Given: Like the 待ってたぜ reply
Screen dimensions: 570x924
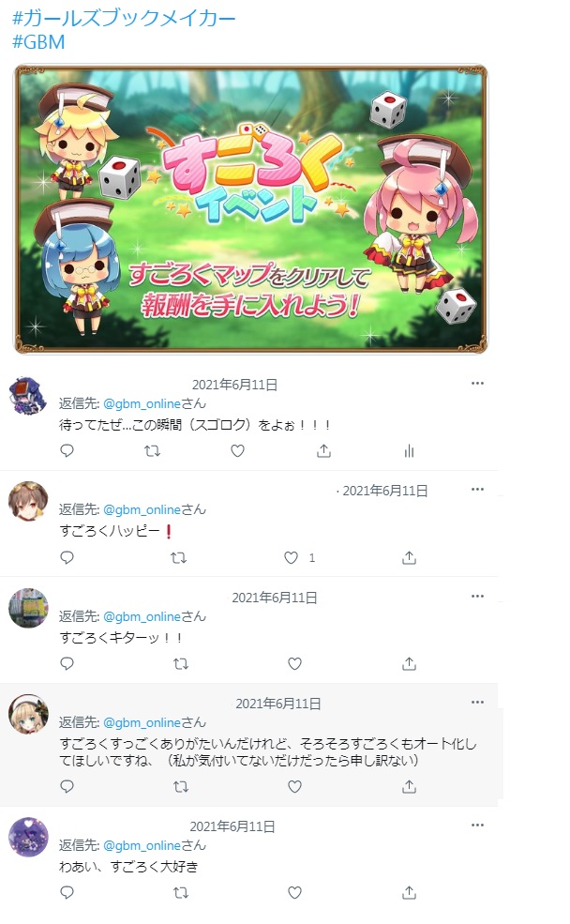Looking at the screenshot, I should (237, 451).
